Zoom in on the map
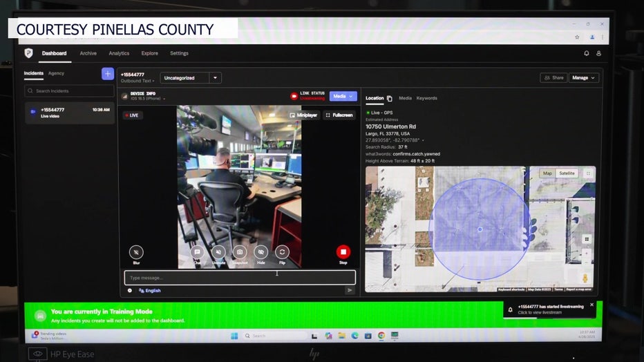644x362 pixels. [x=587, y=254]
